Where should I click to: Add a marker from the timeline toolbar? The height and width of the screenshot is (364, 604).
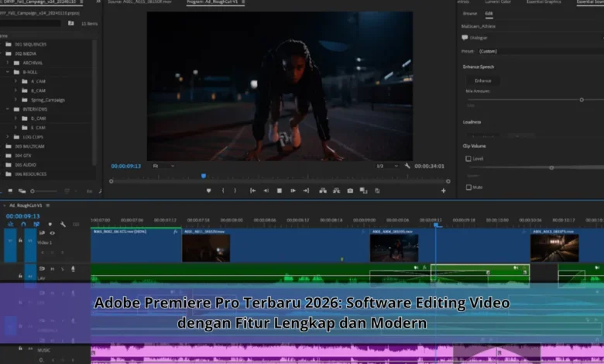[x=50, y=224]
